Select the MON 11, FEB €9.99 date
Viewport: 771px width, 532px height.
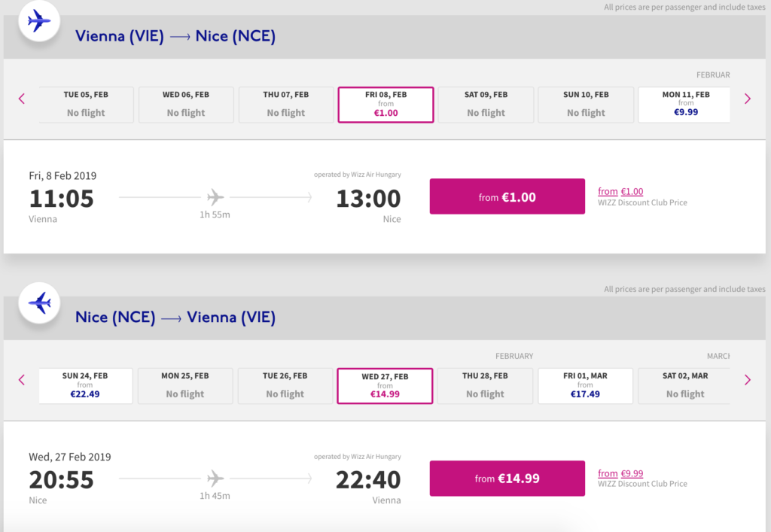[685, 105]
